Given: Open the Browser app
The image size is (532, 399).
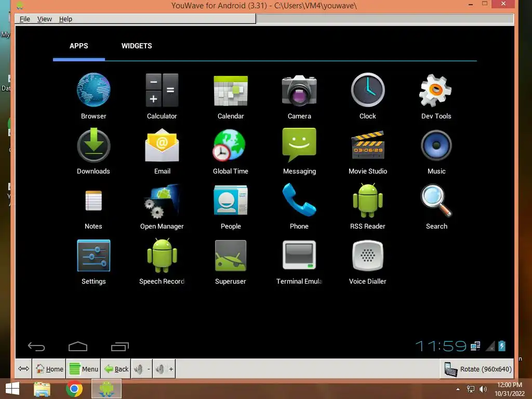Looking at the screenshot, I should [x=94, y=96].
